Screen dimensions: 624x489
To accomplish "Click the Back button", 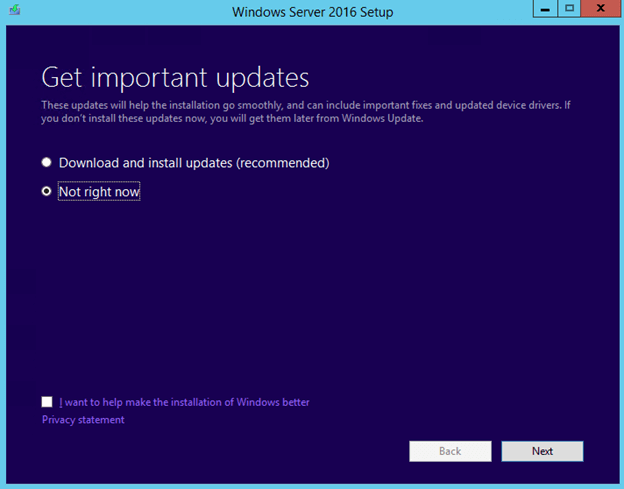I will click(x=450, y=451).
